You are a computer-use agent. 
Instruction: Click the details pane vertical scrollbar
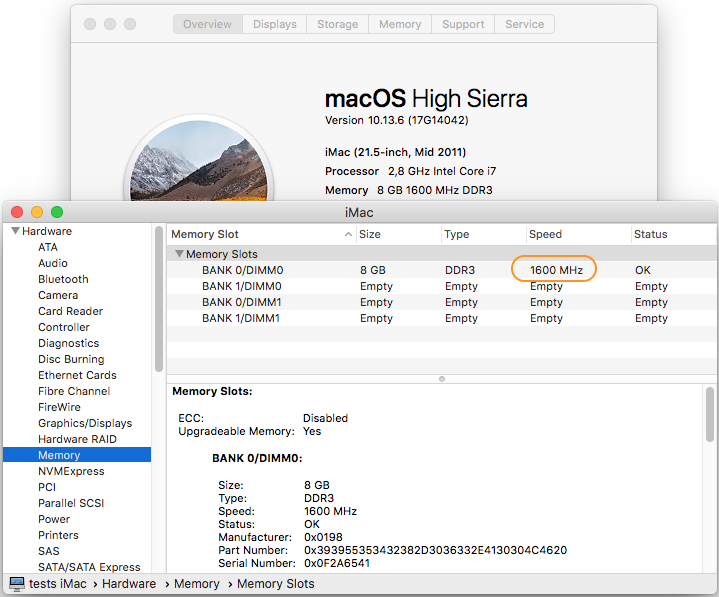pos(709,414)
